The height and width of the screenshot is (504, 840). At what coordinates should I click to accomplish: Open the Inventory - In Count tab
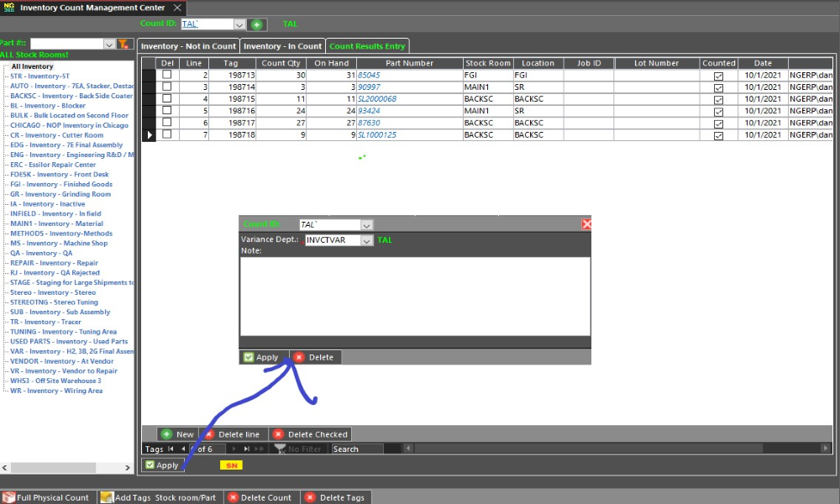click(x=283, y=46)
